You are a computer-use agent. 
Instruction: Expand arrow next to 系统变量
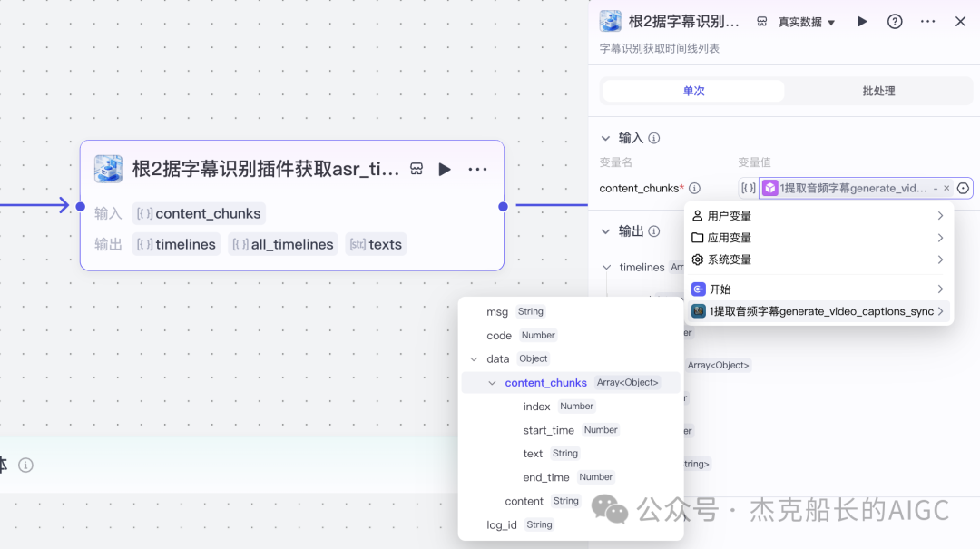(940, 260)
